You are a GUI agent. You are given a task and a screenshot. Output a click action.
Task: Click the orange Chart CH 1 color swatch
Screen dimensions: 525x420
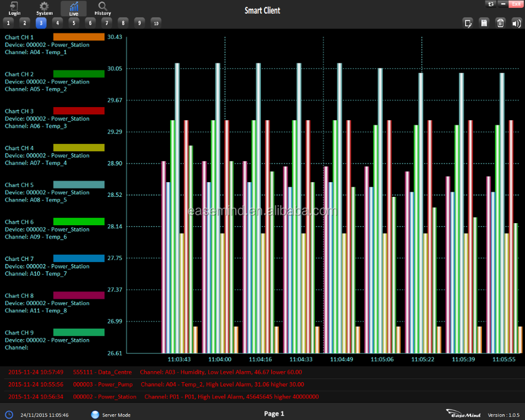tap(79, 37)
